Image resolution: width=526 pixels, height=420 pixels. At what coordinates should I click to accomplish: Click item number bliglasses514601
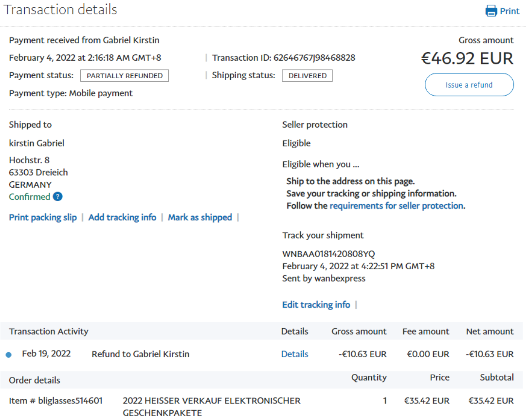(x=55, y=401)
